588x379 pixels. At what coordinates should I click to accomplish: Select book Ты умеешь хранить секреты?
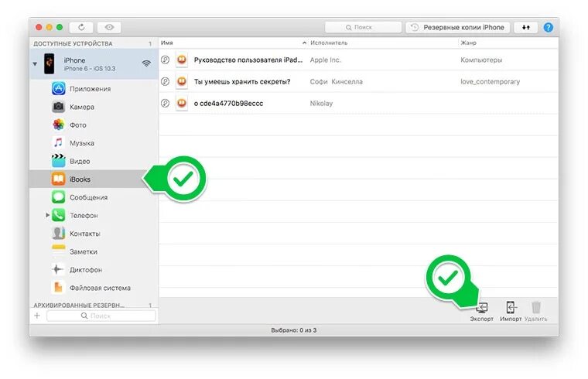point(358,81)
